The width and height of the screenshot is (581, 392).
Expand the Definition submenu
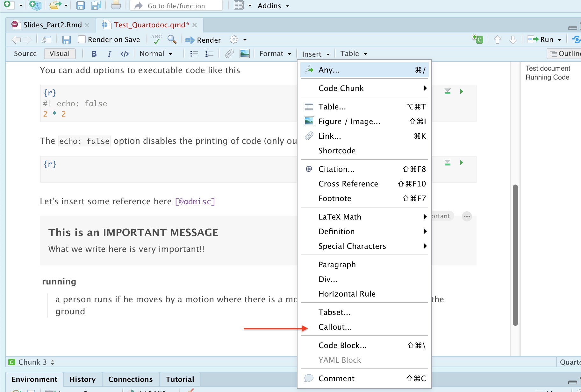point(364,231)
